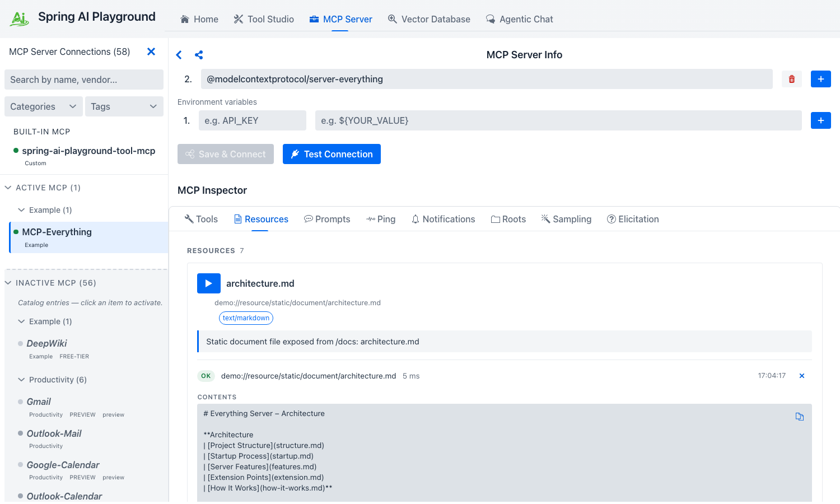Open the Vector Database tab
840x504 pixels.
click(429, 19)
